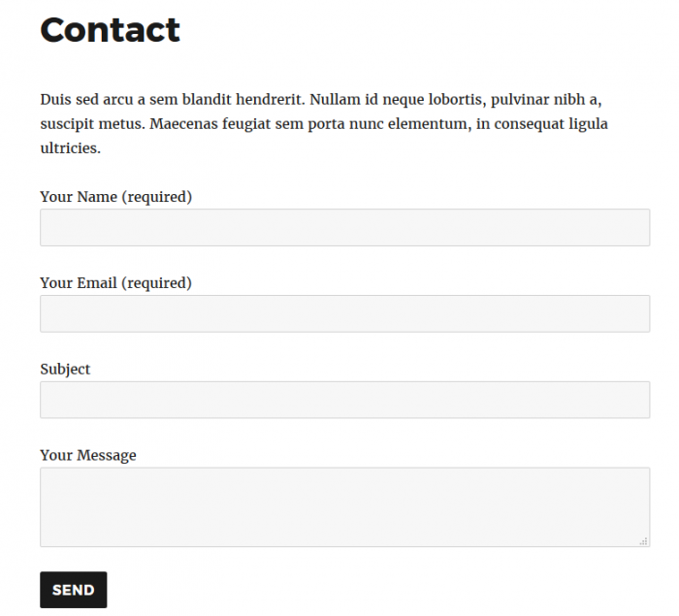The width and height of the screenshot is (679, 616).
Task: Click the Your Name input field
Action: (344, 228)
